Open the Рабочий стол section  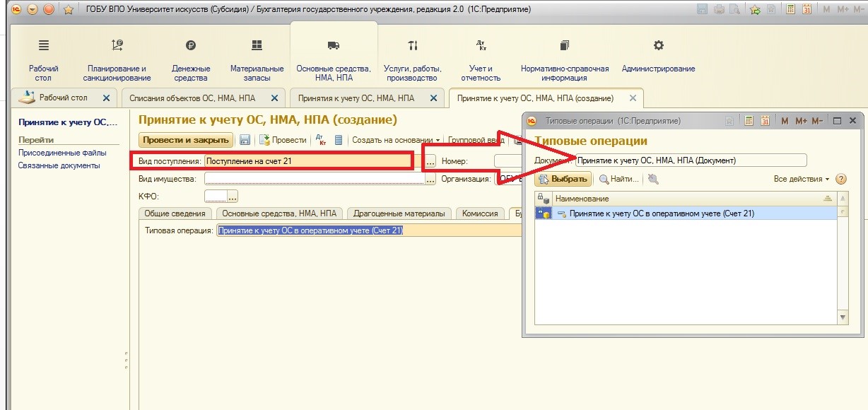point(44,61)
